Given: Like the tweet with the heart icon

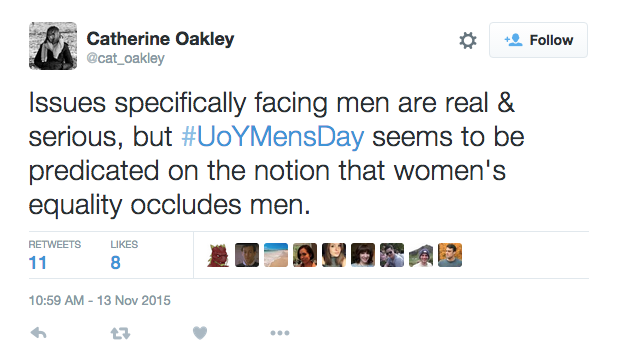Looking at the screenshot, I should 200,333.
